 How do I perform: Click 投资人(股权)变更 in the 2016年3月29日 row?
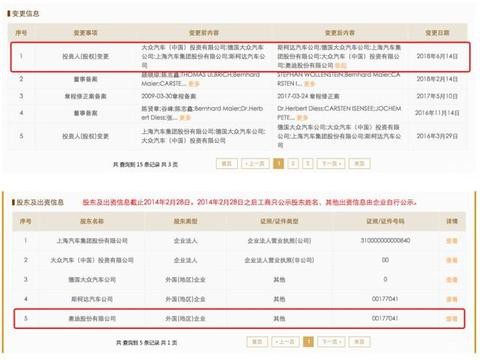click(x=85, y=136)
